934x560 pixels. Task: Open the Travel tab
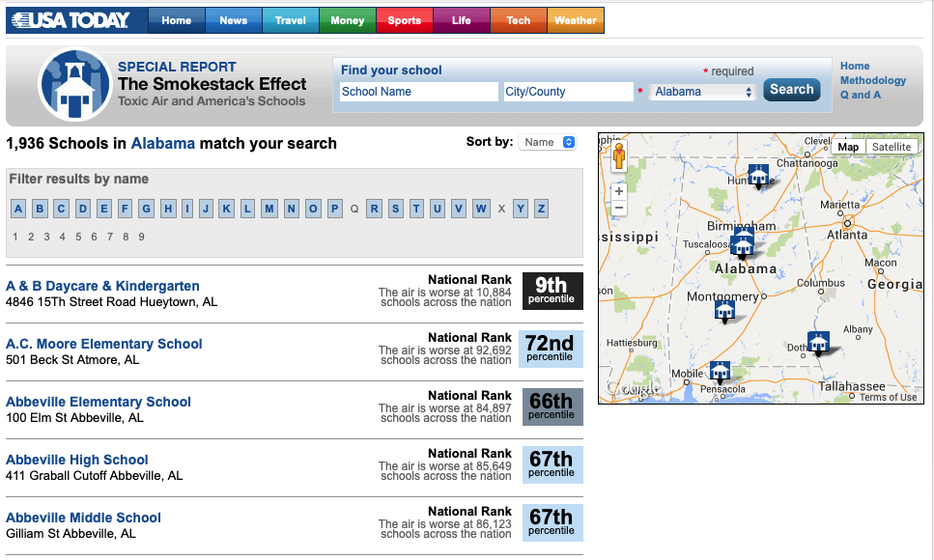(x=291, y=20)
